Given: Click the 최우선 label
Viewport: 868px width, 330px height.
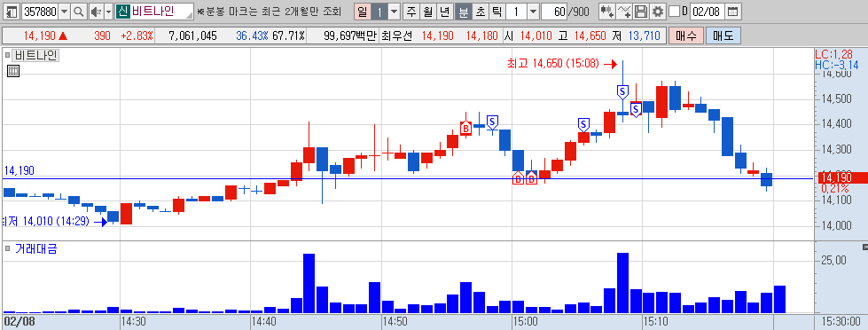Looking at the screenshot, I should 397,36.
